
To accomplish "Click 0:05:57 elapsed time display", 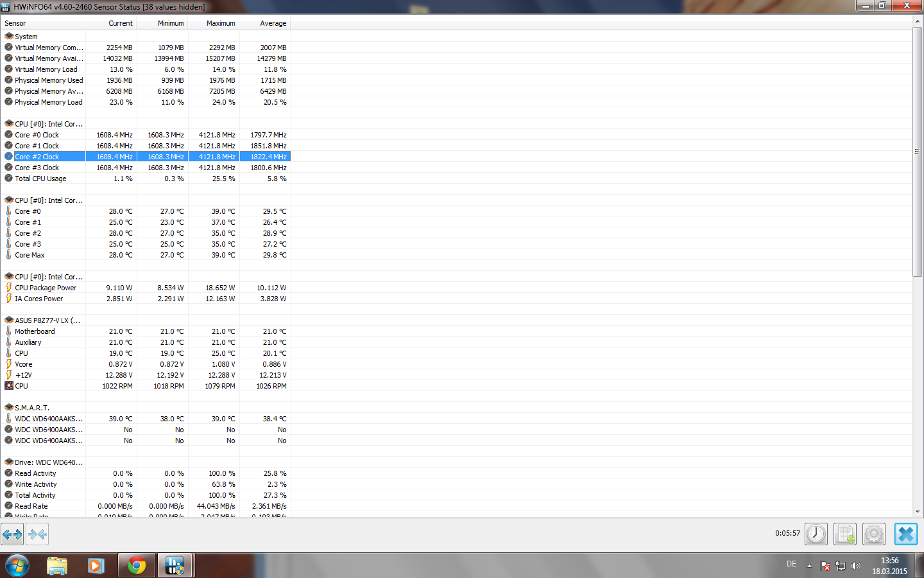I will tap(787, 533).
